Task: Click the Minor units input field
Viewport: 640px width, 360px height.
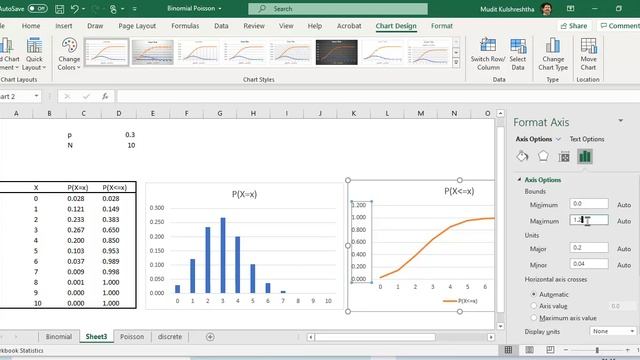Action: click(589, 264)
